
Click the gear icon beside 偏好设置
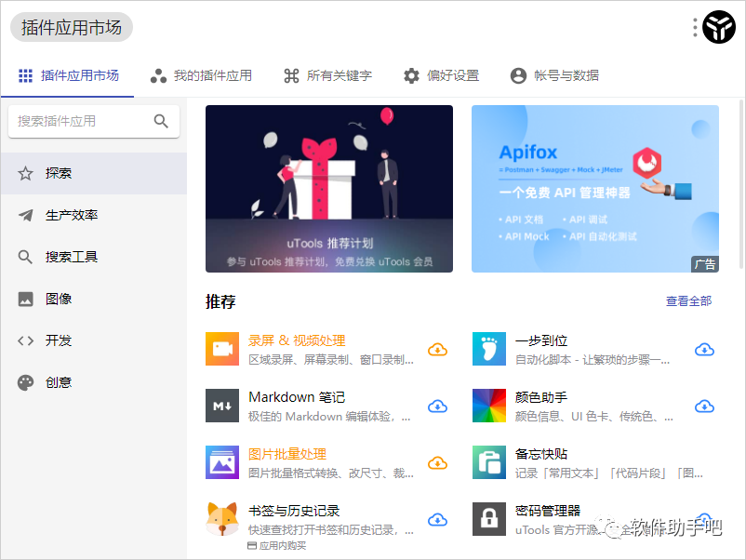point(411,75)
